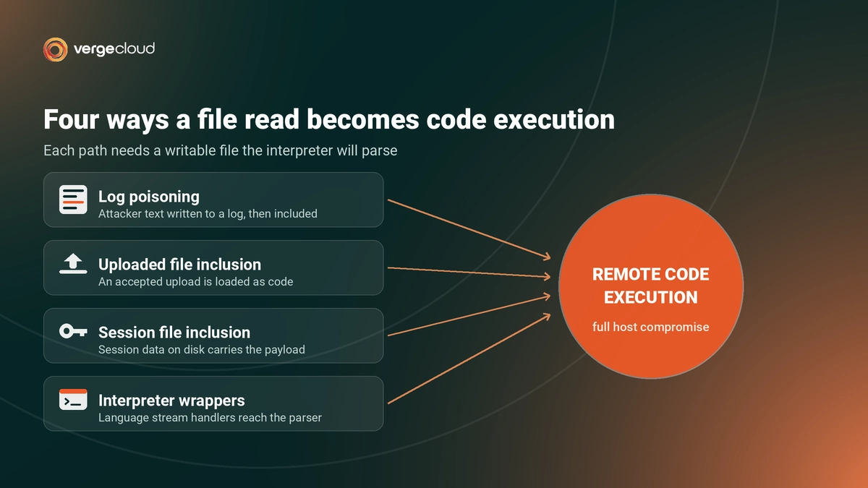Click subtitle 'Each path needs a writable file'

221,151
